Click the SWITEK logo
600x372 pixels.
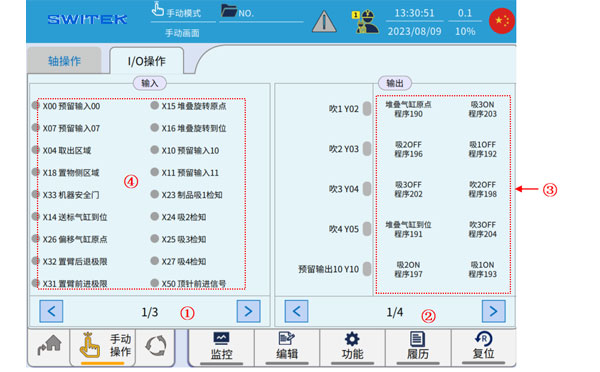tap(87, 19)
